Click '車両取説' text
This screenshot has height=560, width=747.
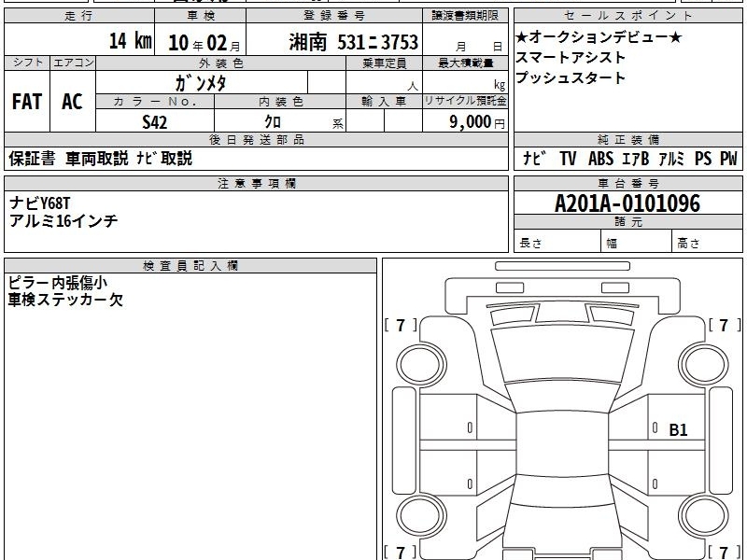[97, 159]
